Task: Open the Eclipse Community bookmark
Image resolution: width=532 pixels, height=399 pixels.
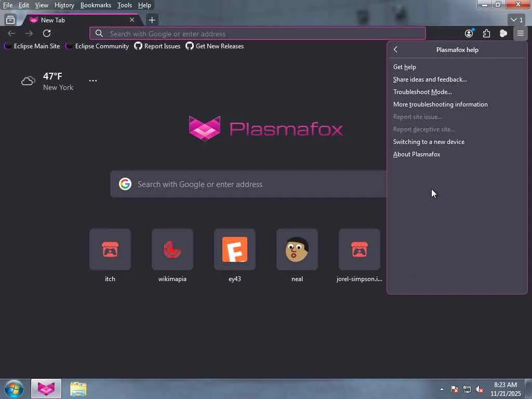Action: pos(97,46)
